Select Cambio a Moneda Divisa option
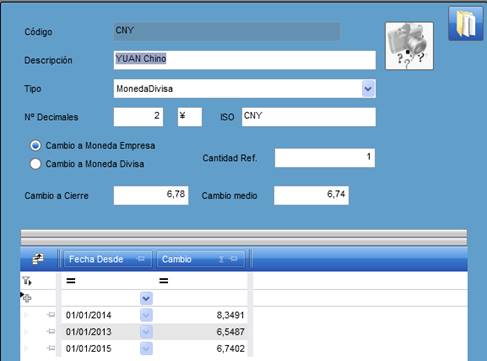 pyautogui.click(x=36, y=164)
